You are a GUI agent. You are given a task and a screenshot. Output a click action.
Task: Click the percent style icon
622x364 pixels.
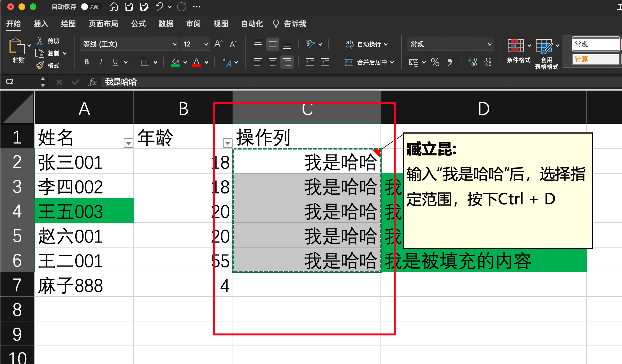(x=435, y=62)
